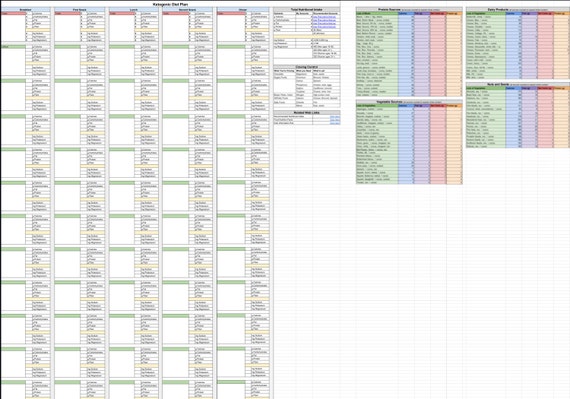Select red Net Carbs header in Vegetable Sources

coord(438,106)
